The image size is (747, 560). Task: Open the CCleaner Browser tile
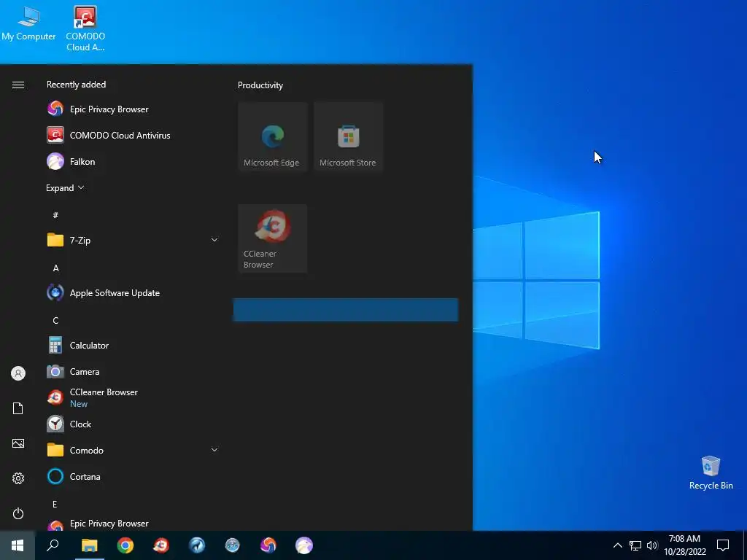pos(273,238)
